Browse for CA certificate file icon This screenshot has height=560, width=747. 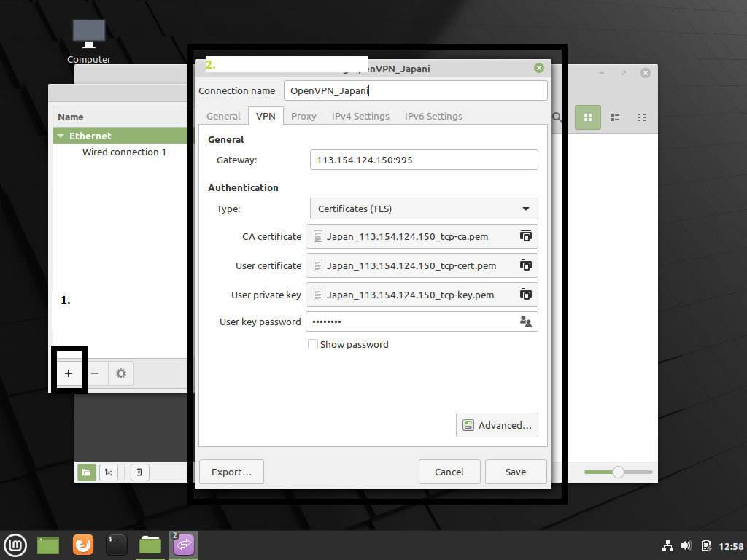(525, 236)
